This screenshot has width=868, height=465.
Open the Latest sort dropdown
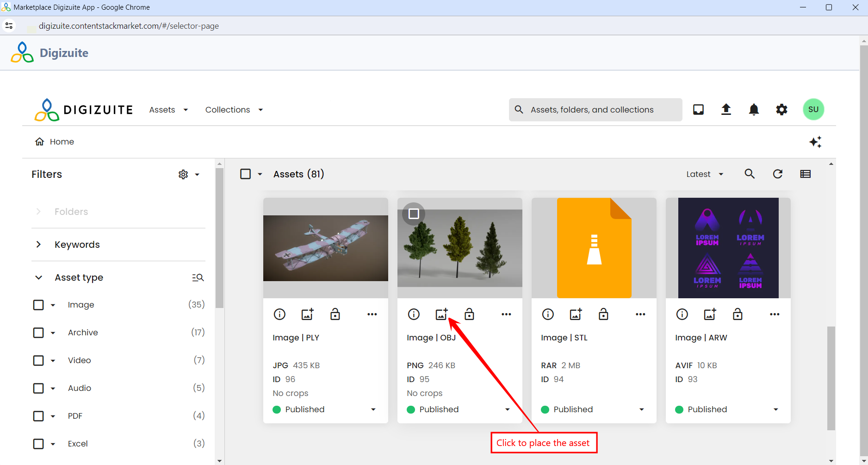[705, 174]
